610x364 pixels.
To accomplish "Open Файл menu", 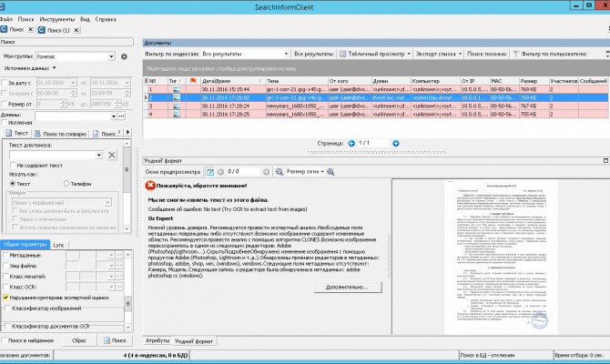I will point(5,19).
